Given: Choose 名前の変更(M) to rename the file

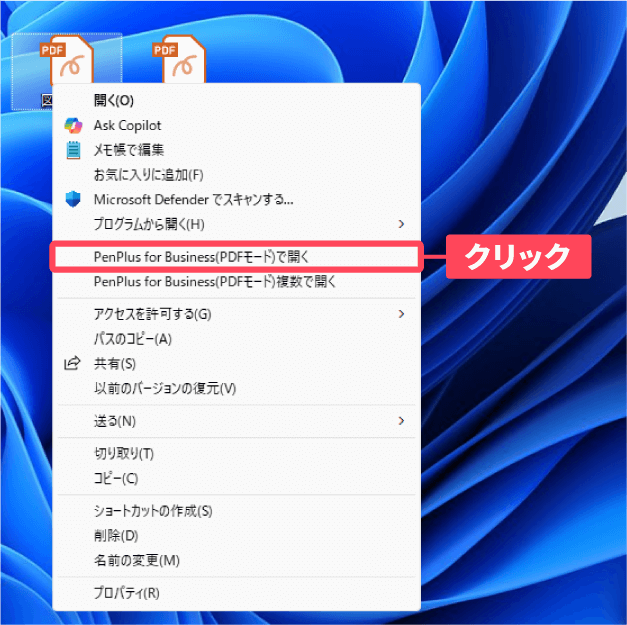Looking at the screenshot, I should point(136,560).
